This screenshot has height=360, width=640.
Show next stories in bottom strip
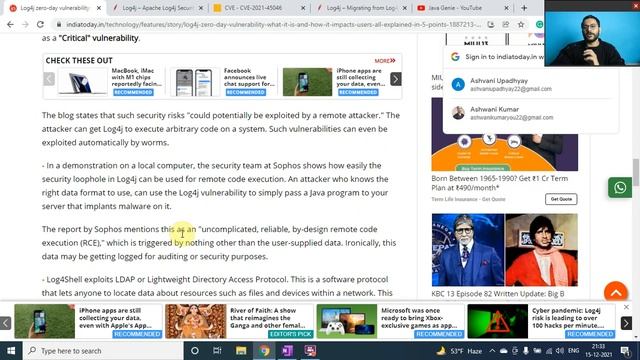click(626, 323)
